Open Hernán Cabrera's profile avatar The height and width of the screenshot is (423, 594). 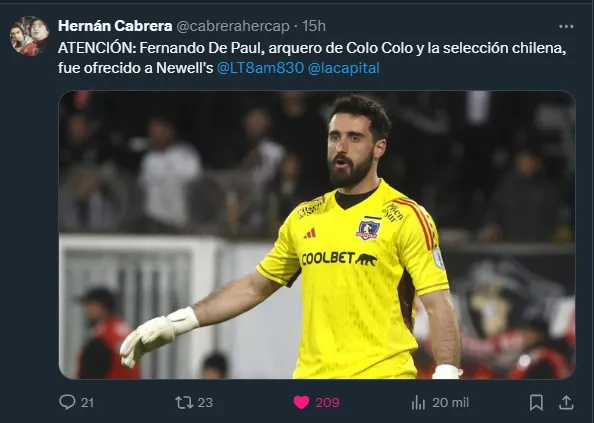point(30,36)
